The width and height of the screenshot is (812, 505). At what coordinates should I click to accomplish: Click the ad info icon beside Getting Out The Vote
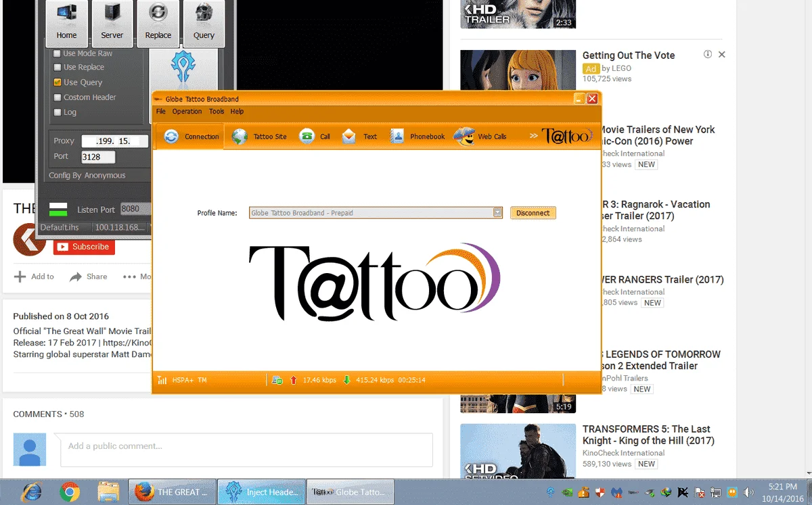pos(707,54)
